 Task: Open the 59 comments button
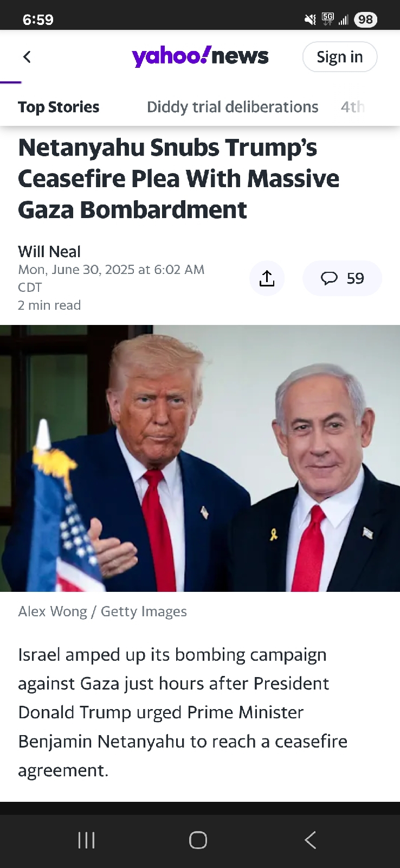click(x=342, y=278)
